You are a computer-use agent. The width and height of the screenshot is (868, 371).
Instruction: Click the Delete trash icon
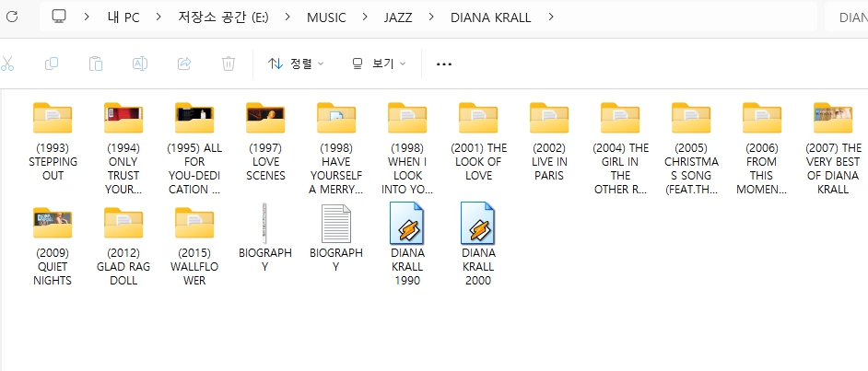(229, 64)
